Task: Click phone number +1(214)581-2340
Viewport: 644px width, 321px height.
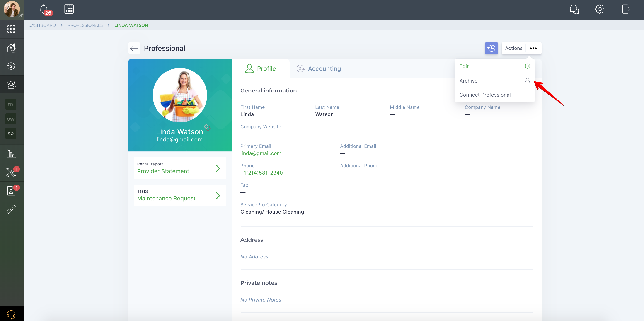Action: pos(261,173)
